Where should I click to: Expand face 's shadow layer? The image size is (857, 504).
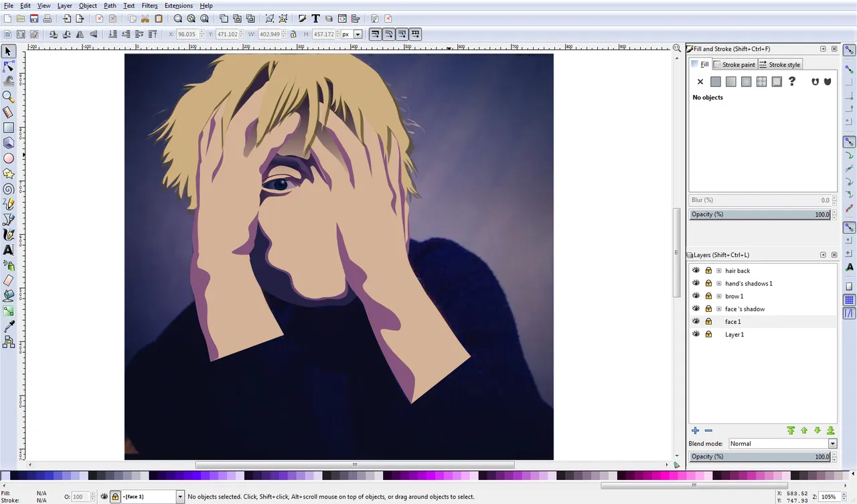click(719, 309)
